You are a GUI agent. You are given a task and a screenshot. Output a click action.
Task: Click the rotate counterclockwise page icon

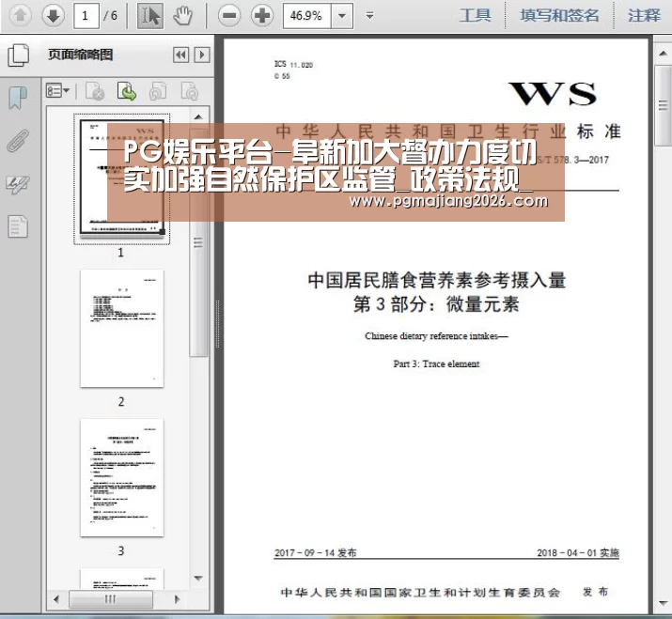[158, 91]
